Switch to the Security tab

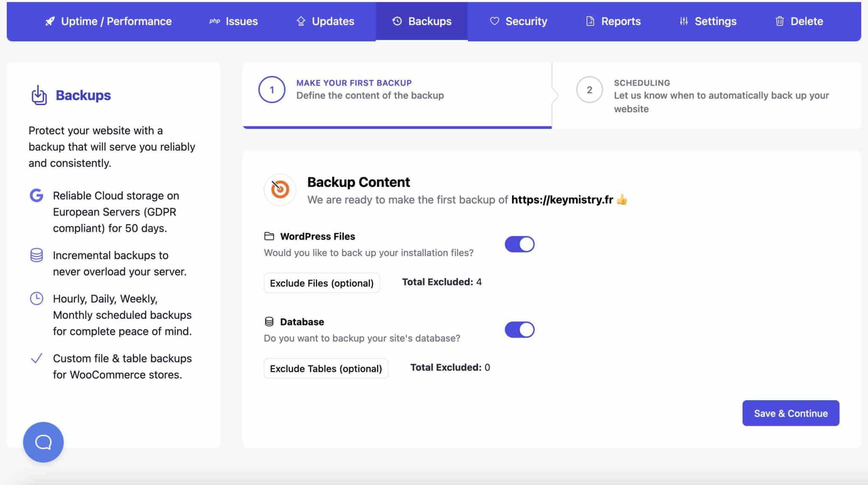(519, 21)
